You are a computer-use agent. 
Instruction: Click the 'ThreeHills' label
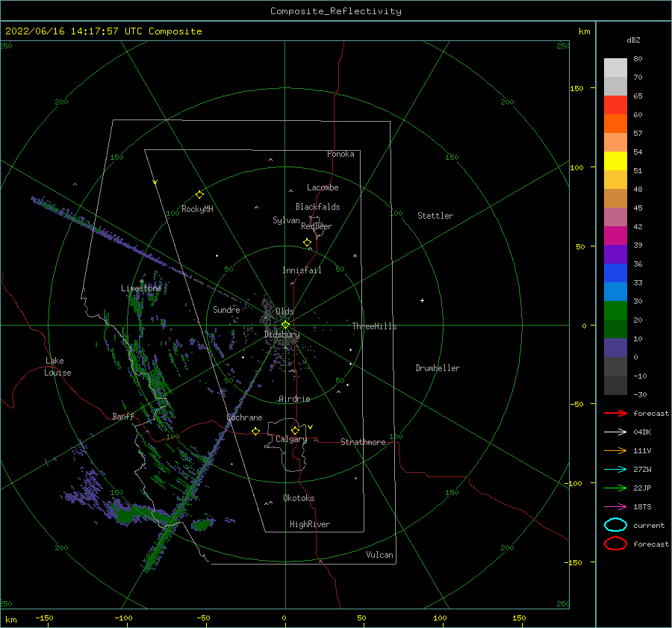click(375, 326)
